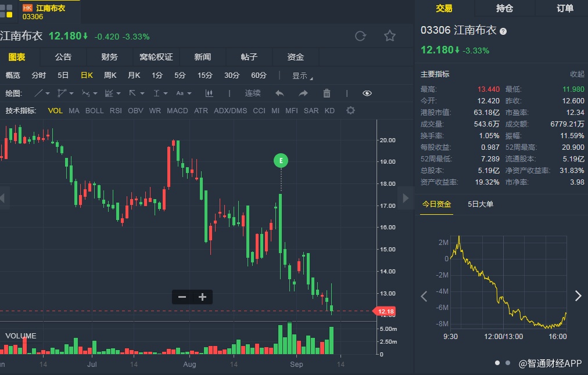The width and height of the screenshot is (588, 375).
Task: Click the green E event marker
Action: (281, 161)
